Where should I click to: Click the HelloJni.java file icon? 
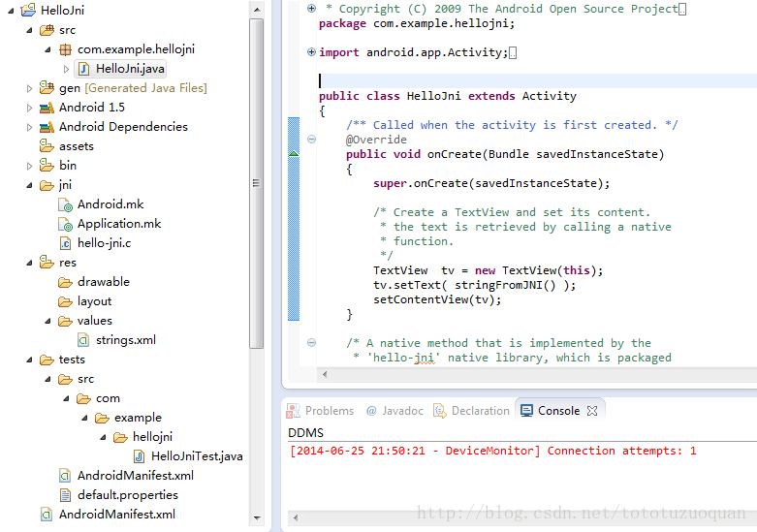point(84,69)
